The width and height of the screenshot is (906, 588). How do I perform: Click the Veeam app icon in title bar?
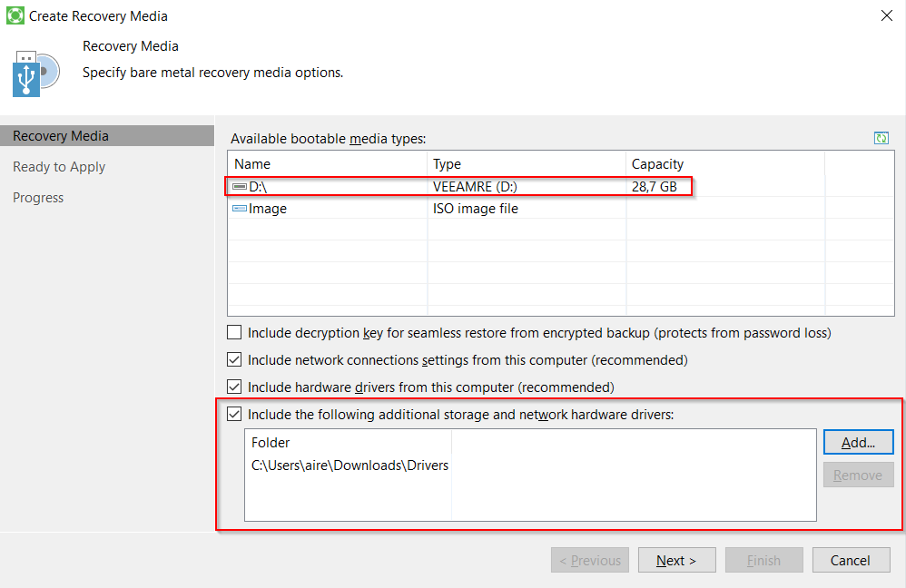coord(15,15)
